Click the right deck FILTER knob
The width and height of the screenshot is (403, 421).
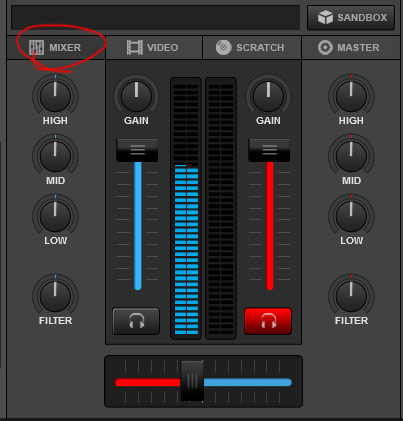[351, 296]
